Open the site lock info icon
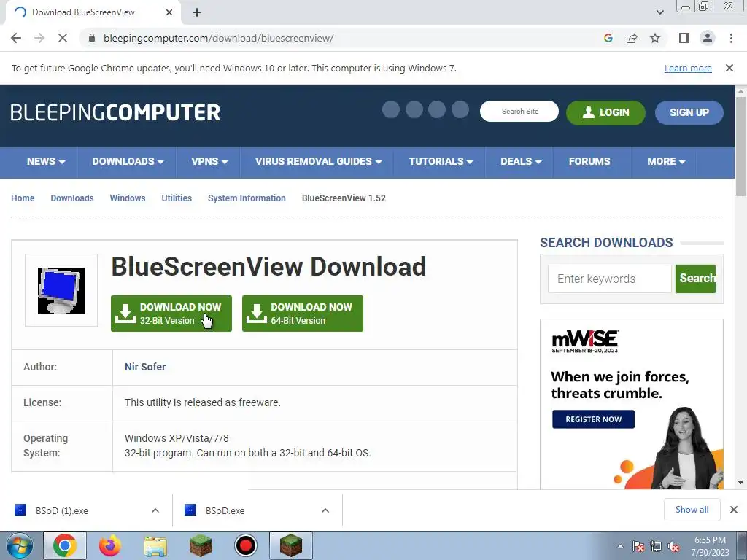This screenshot has height=560, width=747. click(x=92, y=38)
